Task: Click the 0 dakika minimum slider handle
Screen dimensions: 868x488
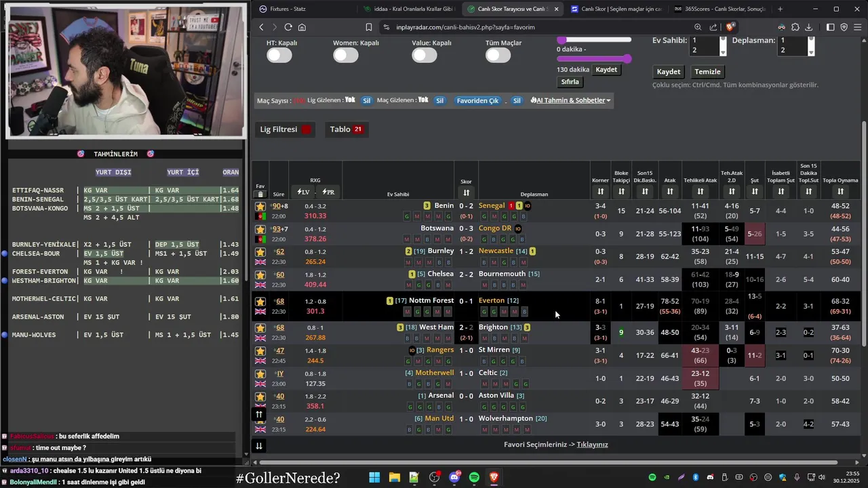Action: 561,40
